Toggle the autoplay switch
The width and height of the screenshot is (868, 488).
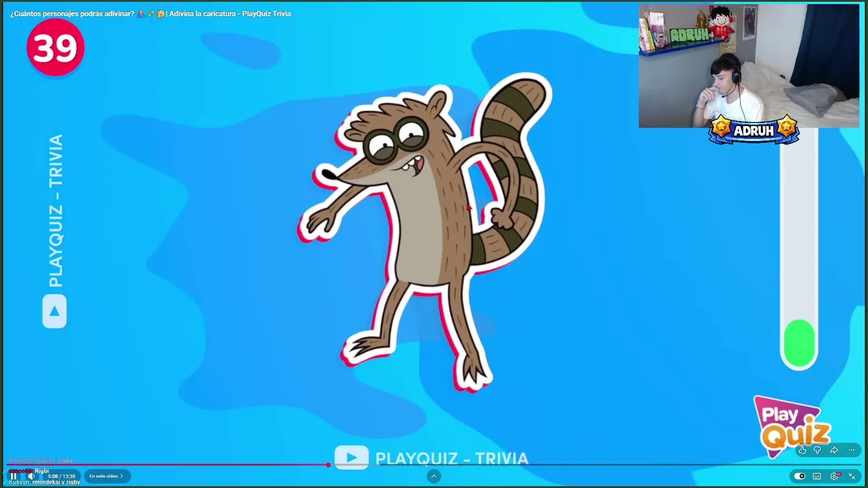click(800, 476)
